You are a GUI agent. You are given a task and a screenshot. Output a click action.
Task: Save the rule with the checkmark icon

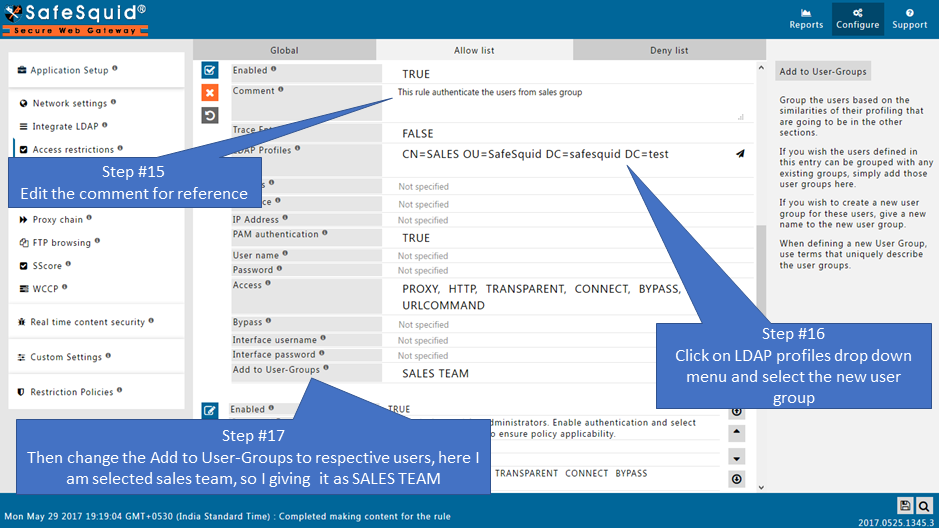210,70
